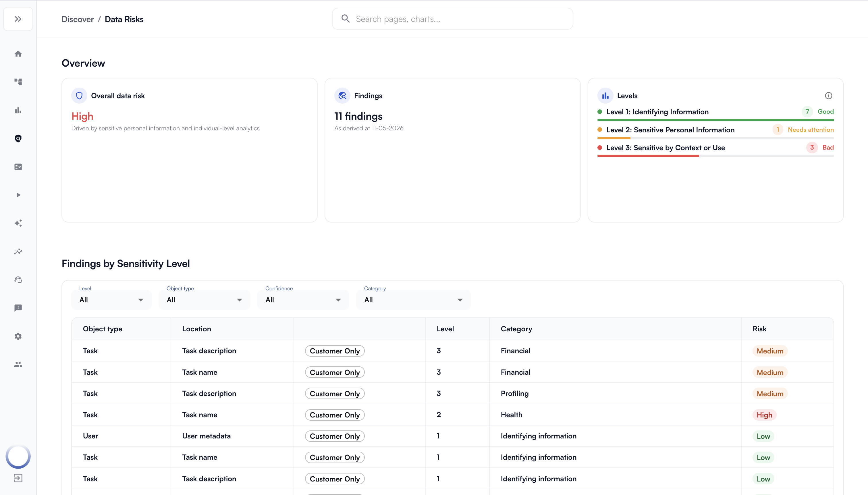Click the Good status badge

825,111
